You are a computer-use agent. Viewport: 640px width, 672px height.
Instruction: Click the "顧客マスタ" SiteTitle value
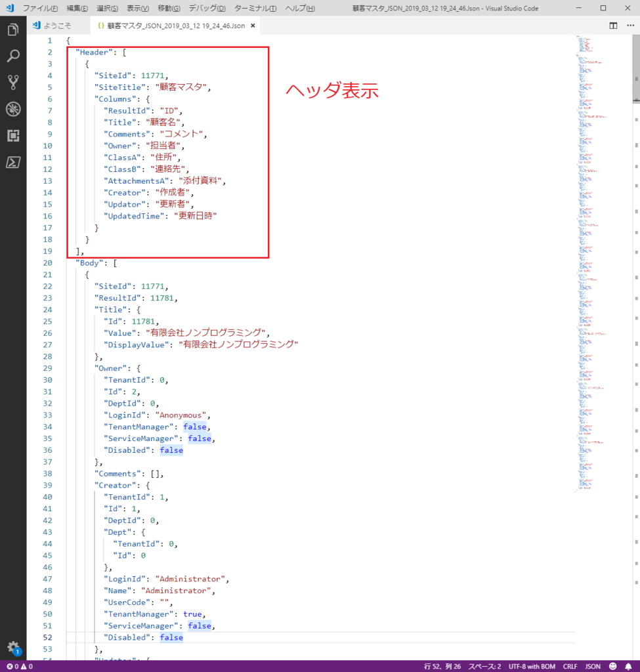click(181, 87)
